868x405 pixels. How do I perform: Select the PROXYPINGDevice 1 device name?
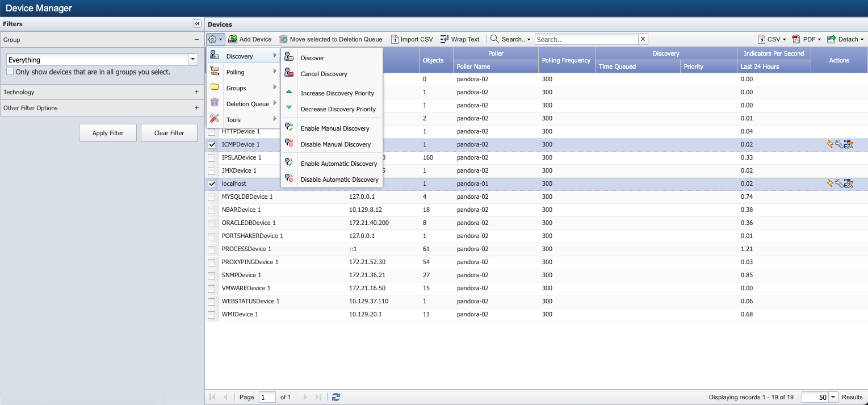tap(250, 262)
